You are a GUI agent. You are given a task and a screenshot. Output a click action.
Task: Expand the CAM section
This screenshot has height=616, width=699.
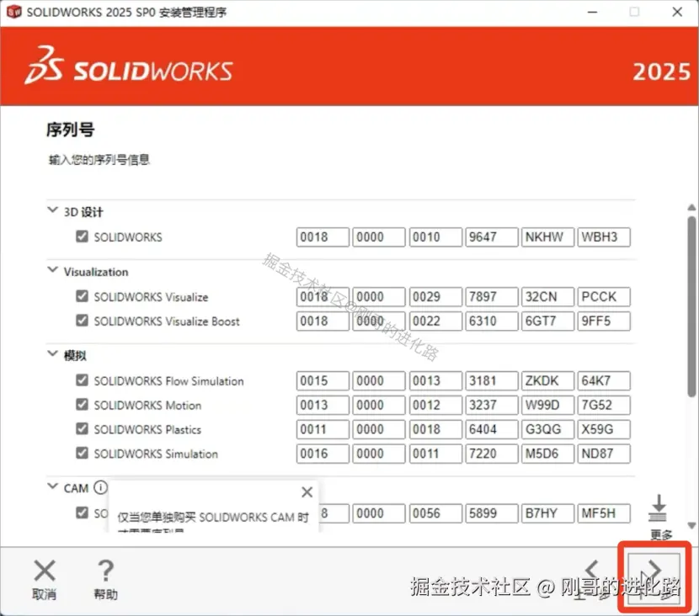pos(52,487)
